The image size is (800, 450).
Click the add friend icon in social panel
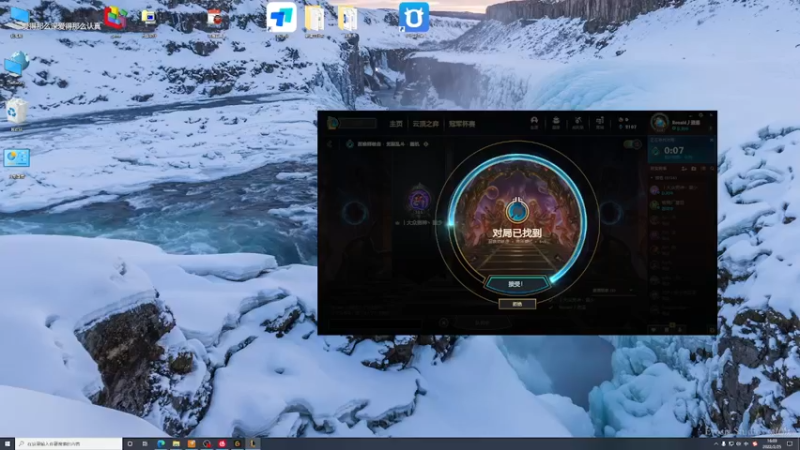pyautogui.click(x=684, y=168)
